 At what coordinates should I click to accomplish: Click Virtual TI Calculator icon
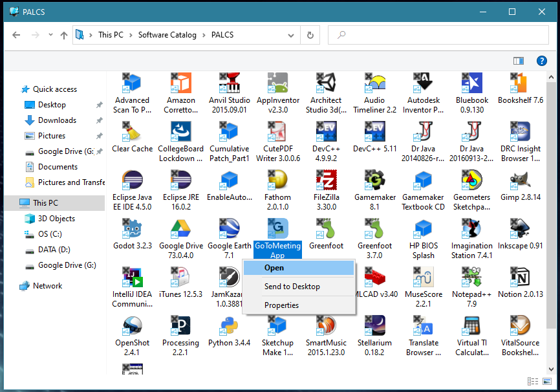472,326
